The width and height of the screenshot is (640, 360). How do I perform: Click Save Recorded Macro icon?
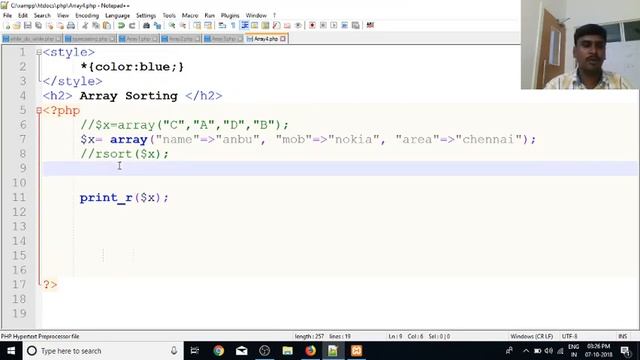(356, 26)
